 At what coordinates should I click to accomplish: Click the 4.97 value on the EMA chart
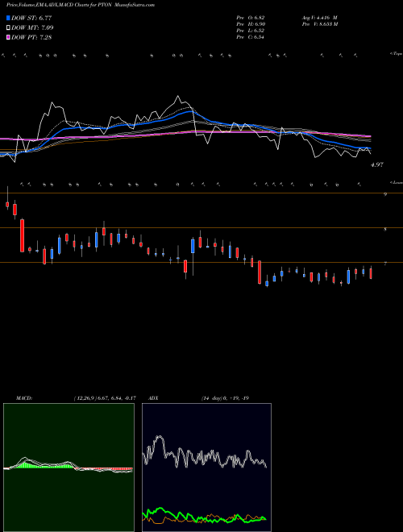[x=377, y=164]
